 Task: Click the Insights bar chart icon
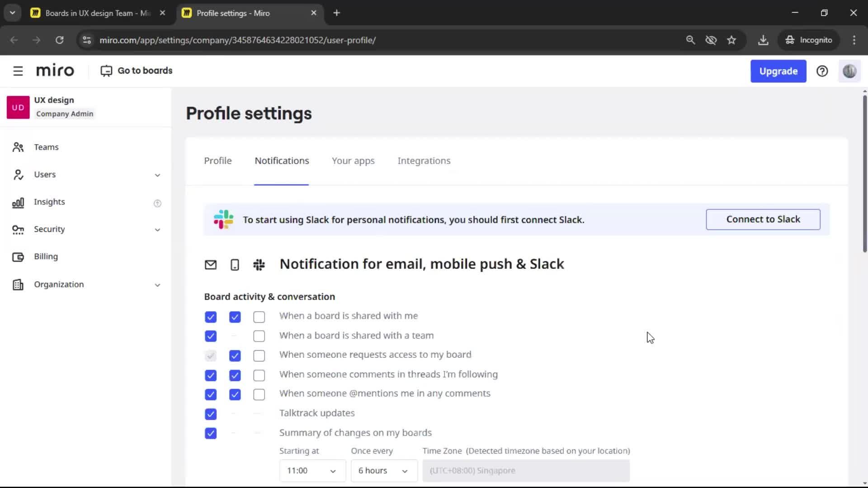(x=18, y=202)
